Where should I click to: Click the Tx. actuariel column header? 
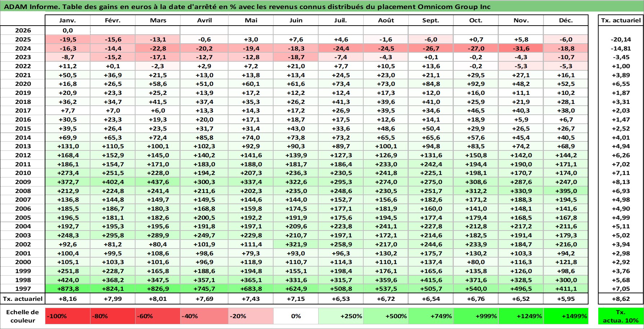coord(621,20)
